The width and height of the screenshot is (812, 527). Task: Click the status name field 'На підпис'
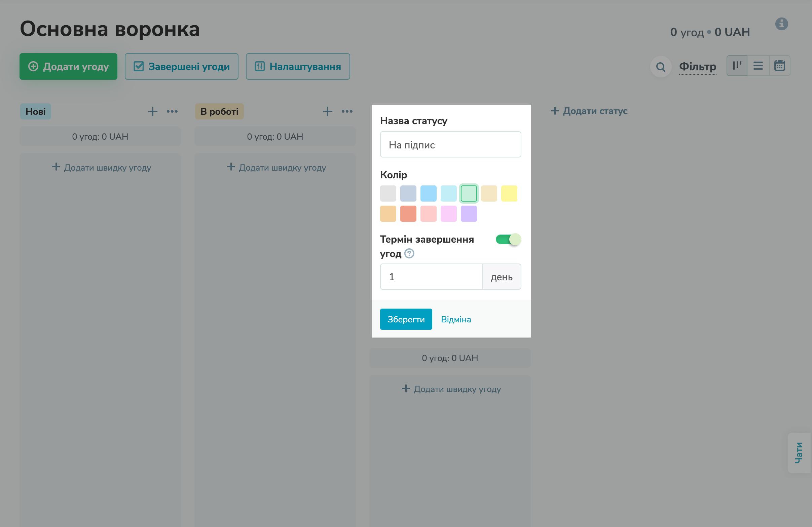(x=450, y=144)
